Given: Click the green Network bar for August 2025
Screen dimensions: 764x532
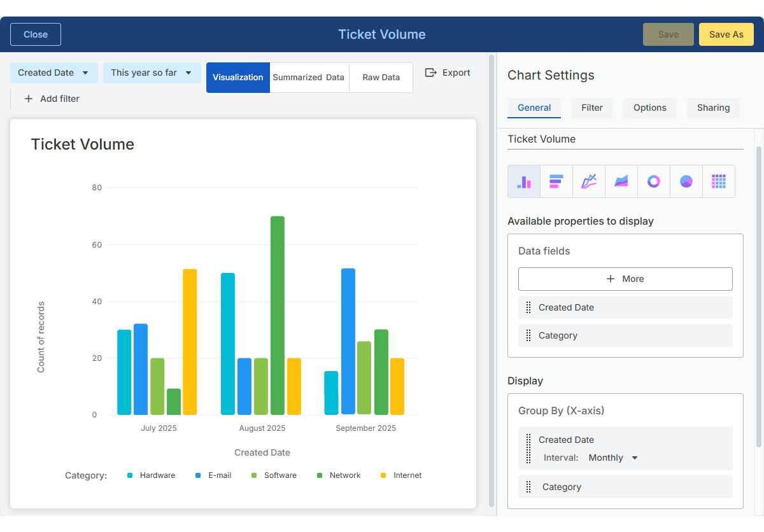Looking at the screenshot, I should (278, 315).
